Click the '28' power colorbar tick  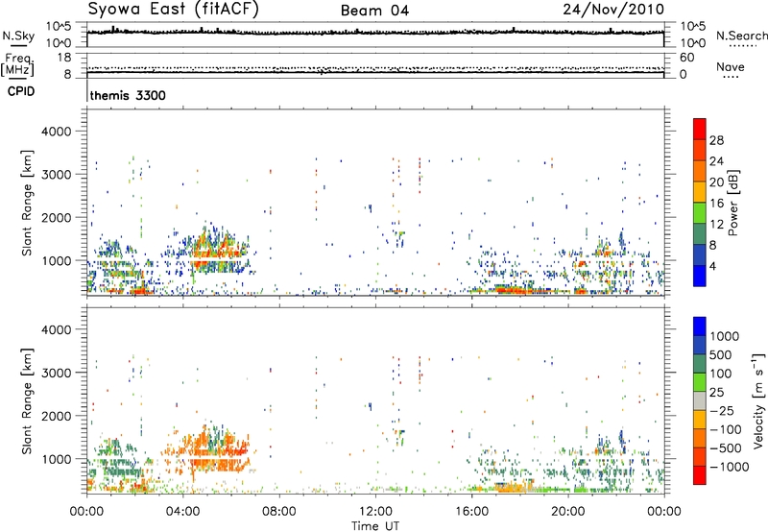pyautogui.click(x=716, y=140)
